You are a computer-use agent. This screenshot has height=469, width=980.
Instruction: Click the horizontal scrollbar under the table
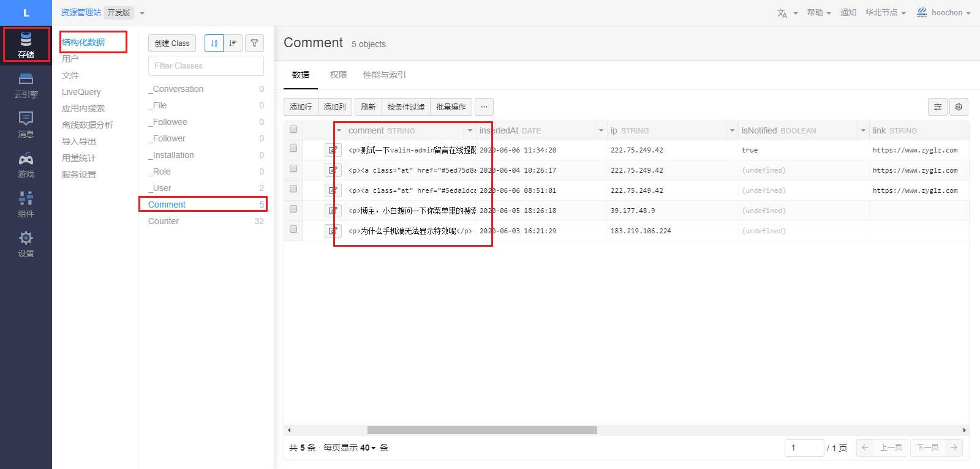pos(482,430)
